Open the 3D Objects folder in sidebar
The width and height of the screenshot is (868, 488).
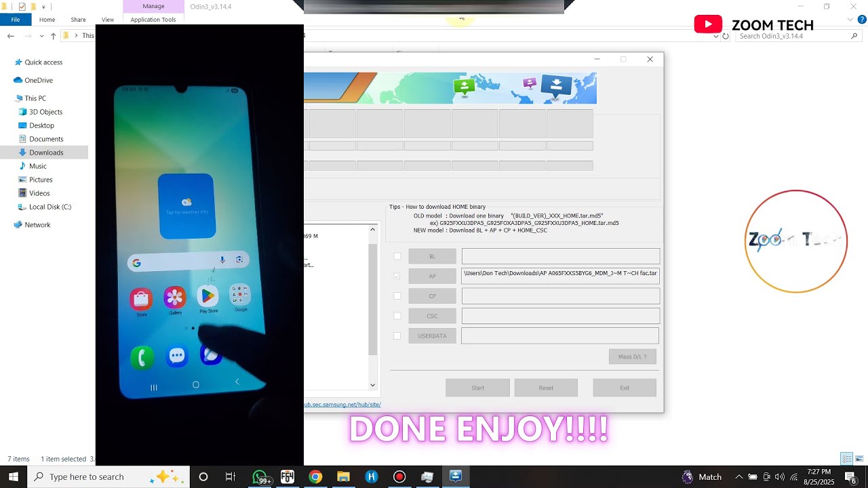pos(45,112)
